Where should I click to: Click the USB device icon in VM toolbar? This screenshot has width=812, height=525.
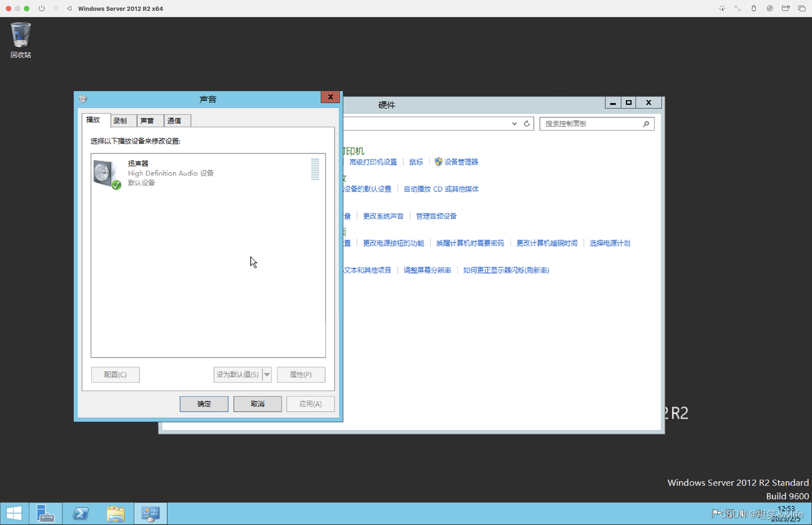[x=753, y=8]
